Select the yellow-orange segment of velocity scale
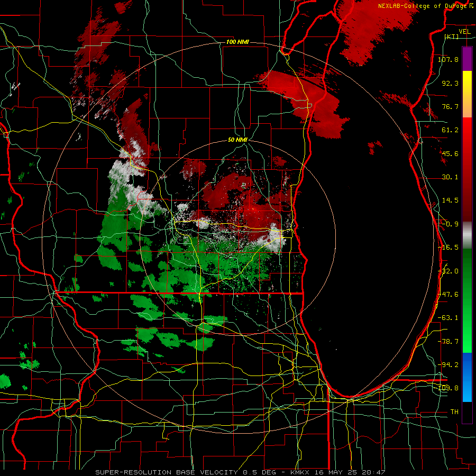 pyautogui.click(x=467, y=94)
